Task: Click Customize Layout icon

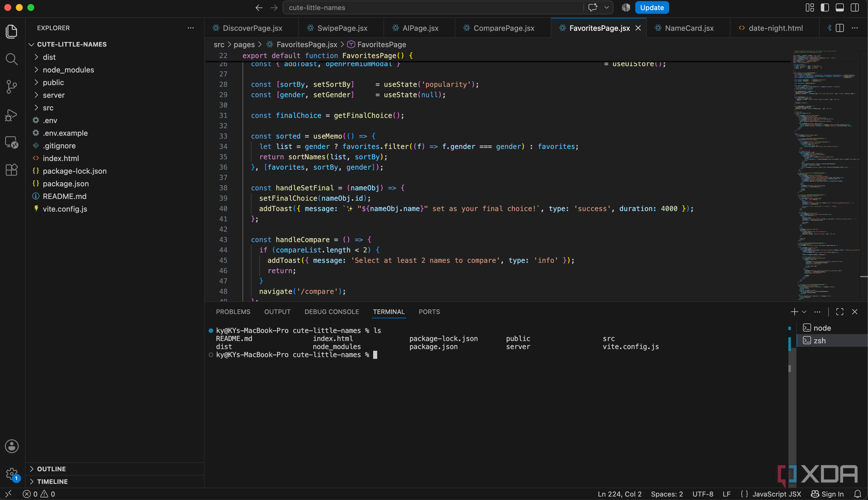Action: (810, 7)
